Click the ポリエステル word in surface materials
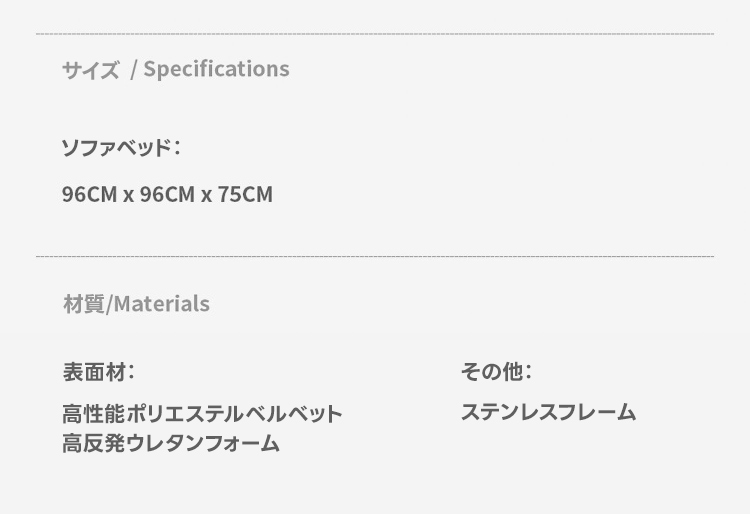750x514 pixels. pyautogui.click(x=175, y=414)
